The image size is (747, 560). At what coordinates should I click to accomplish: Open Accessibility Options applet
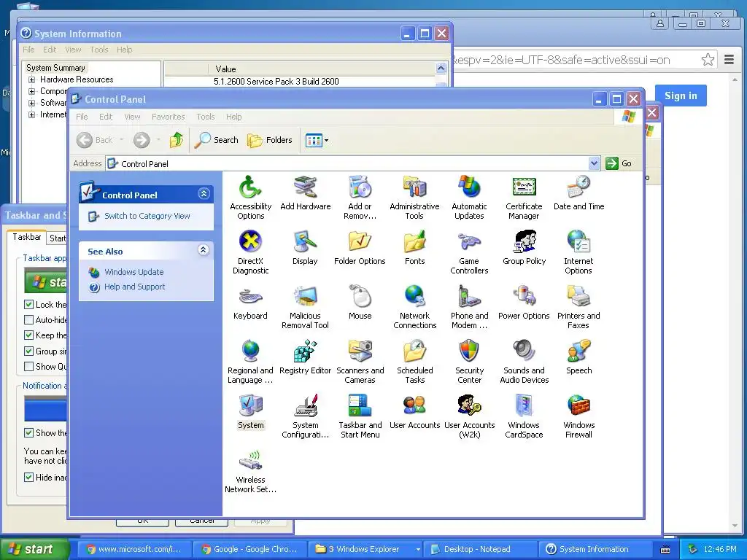point(251,197)
